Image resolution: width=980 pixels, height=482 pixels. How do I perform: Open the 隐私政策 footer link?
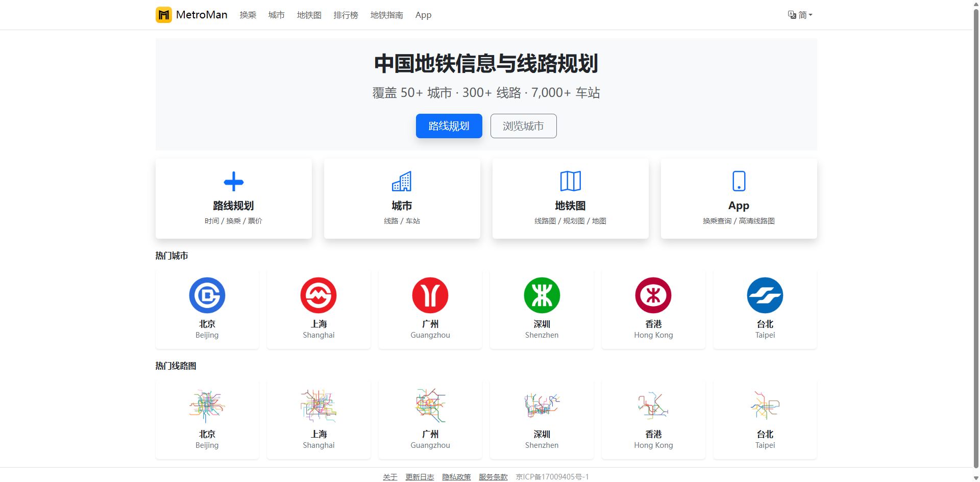point(456,477)
